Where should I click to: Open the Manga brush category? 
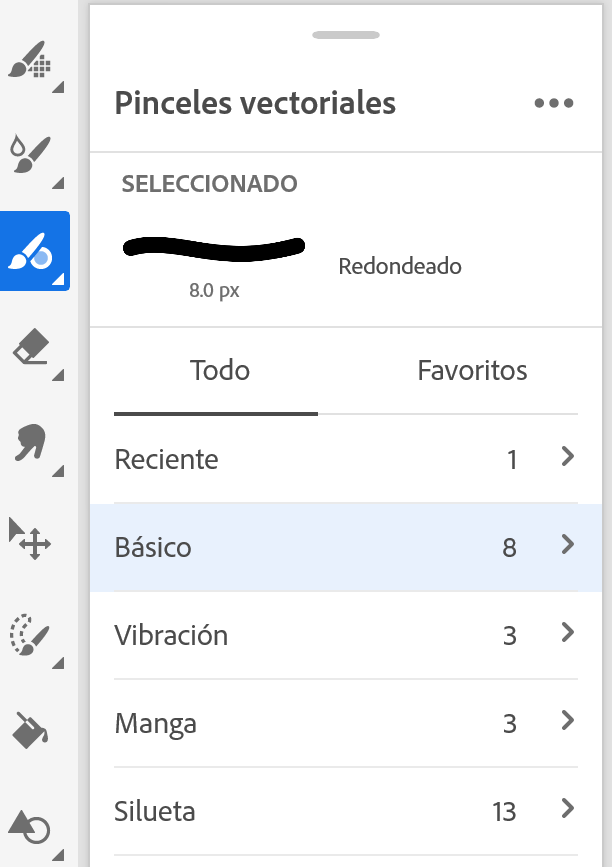pos(346,723)
